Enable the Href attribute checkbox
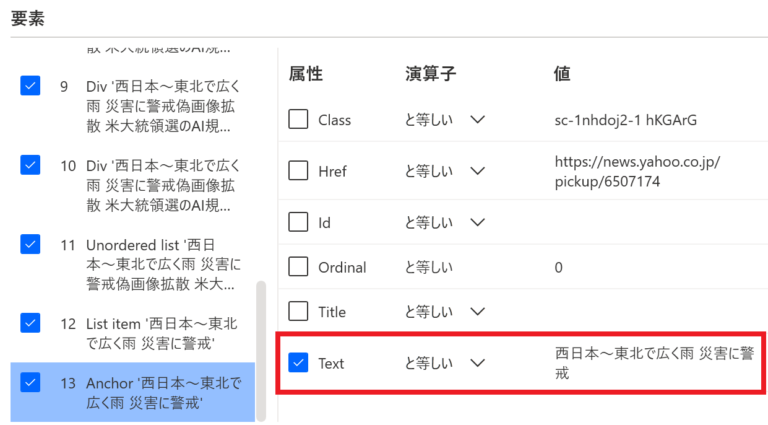This screenshot has width=768, height=425. [298, 171]
